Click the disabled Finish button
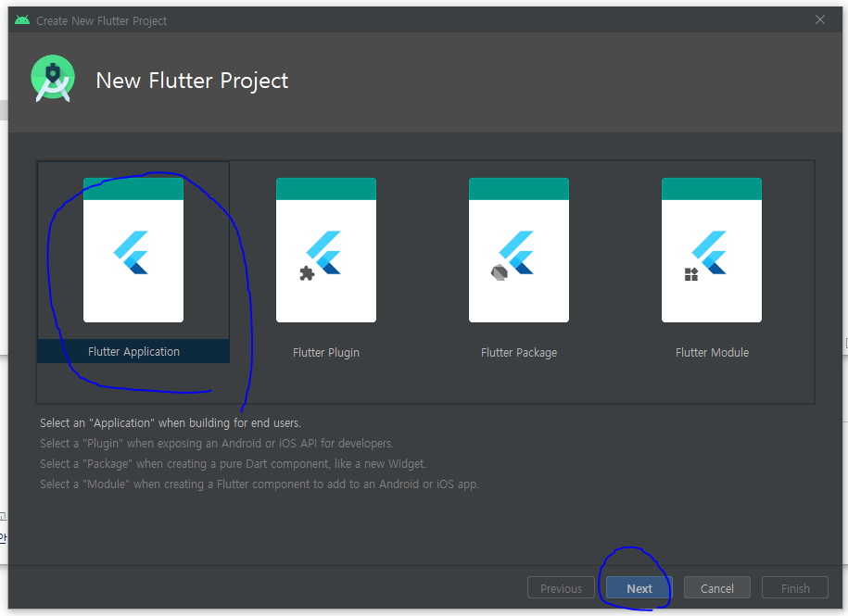The height and width of the screenshot is (616, 848). (x=795, y=588)
